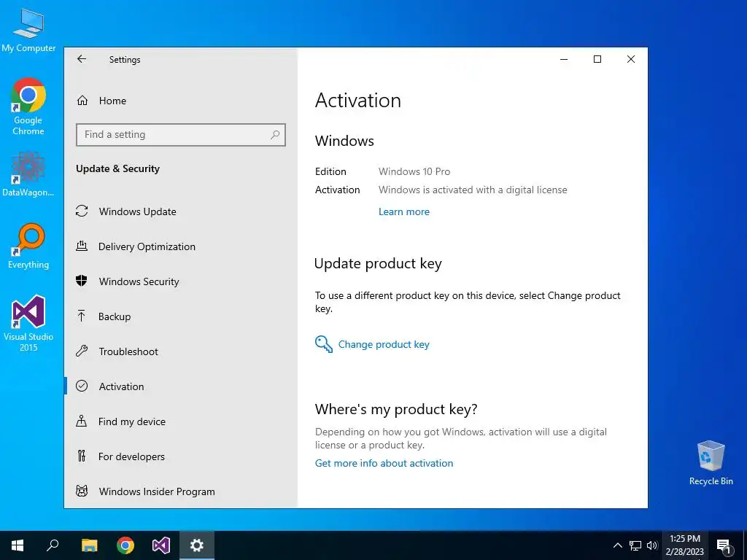Open Get more info about activation
The height and width of the screenshot is (560, 747).
[384, 463]
